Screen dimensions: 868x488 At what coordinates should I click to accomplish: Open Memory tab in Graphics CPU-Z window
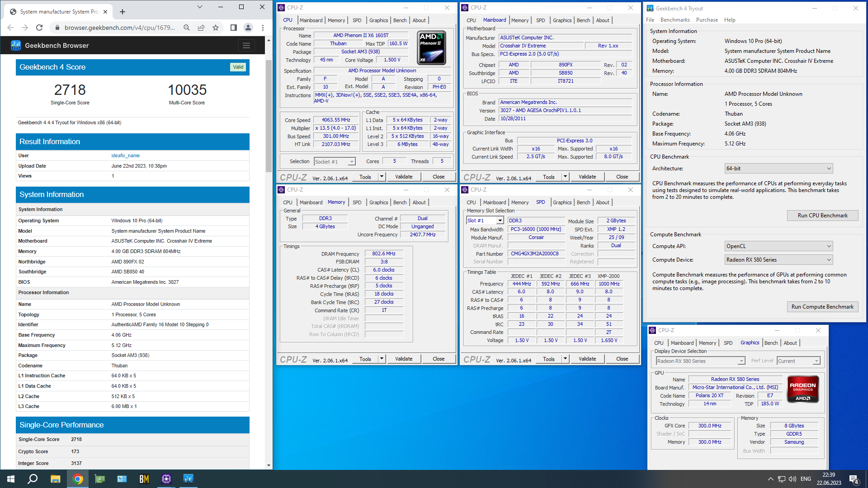click(x=707, y=343)
